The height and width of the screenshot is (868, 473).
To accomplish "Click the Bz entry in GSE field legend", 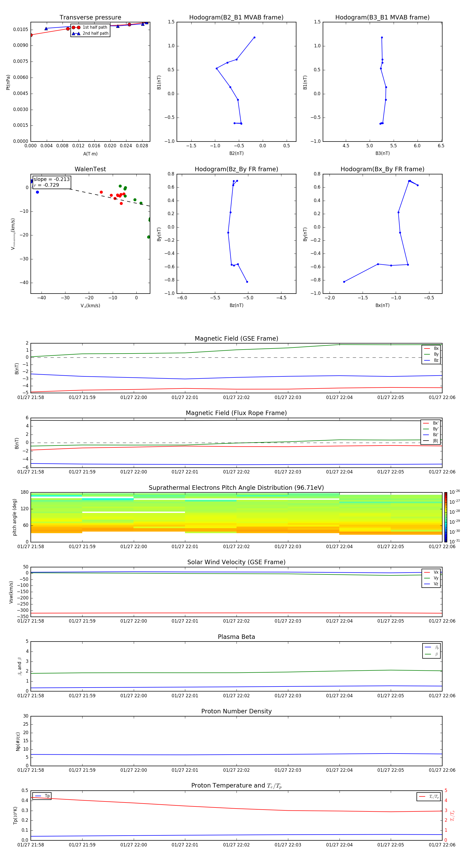I will (431, 361).
